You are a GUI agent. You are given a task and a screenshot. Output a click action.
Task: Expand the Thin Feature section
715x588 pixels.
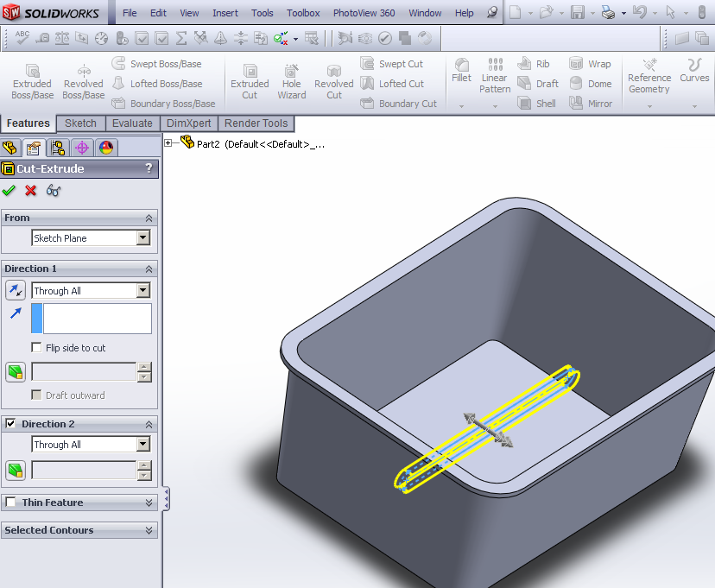[149, 503]
